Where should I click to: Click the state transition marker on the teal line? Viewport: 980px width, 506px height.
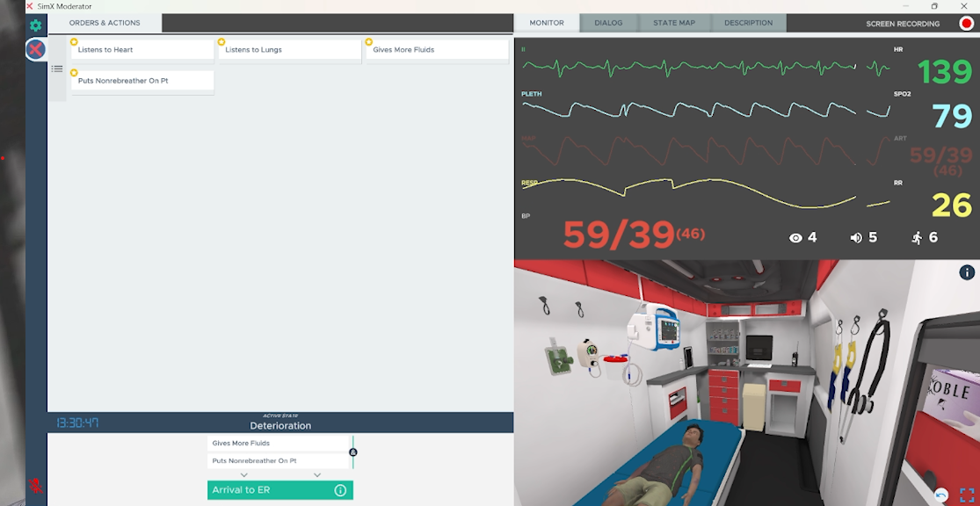[x=353, y=452]
